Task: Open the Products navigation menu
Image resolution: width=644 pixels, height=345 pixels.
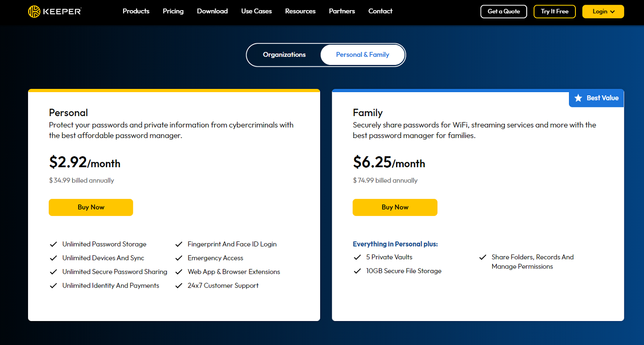Action: (136, 11)
